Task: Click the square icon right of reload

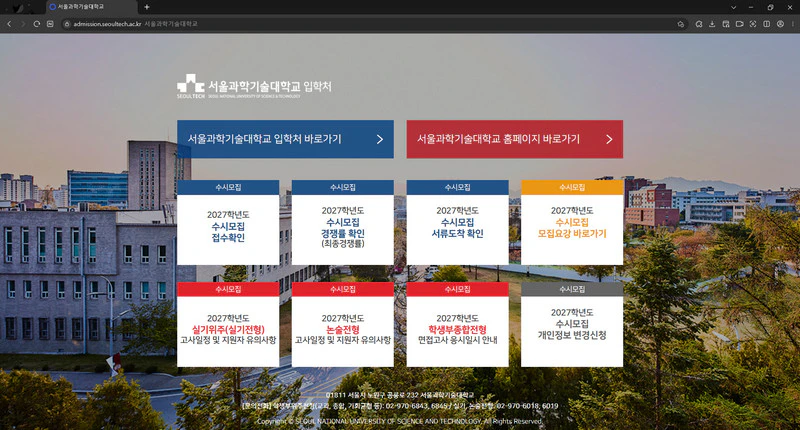Action: coord(50,24)
